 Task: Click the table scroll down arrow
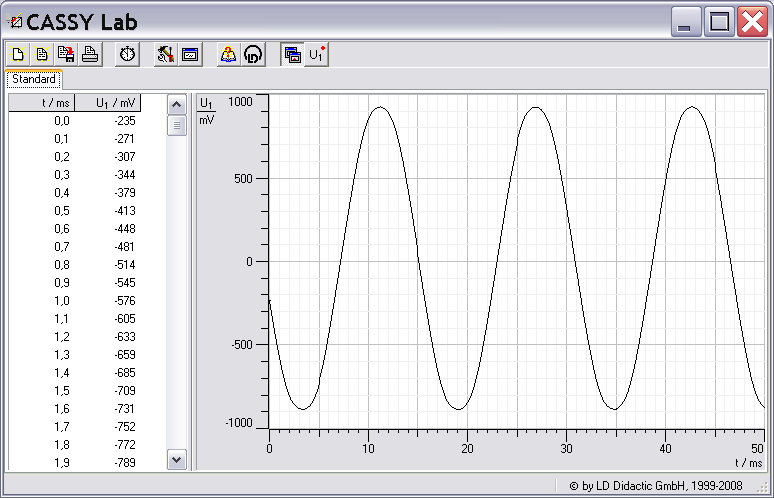point(177,460)
